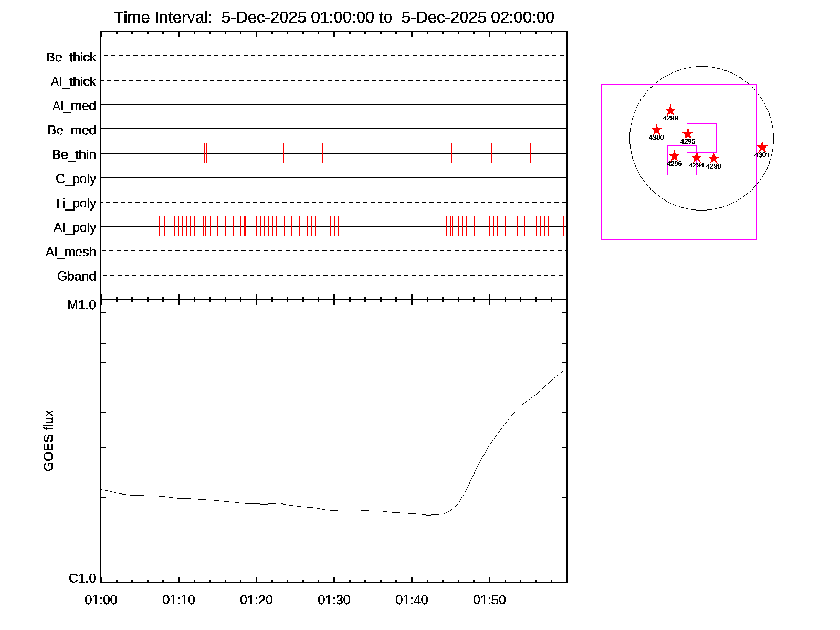Click the M1.0 flux level label

[82, 305]
